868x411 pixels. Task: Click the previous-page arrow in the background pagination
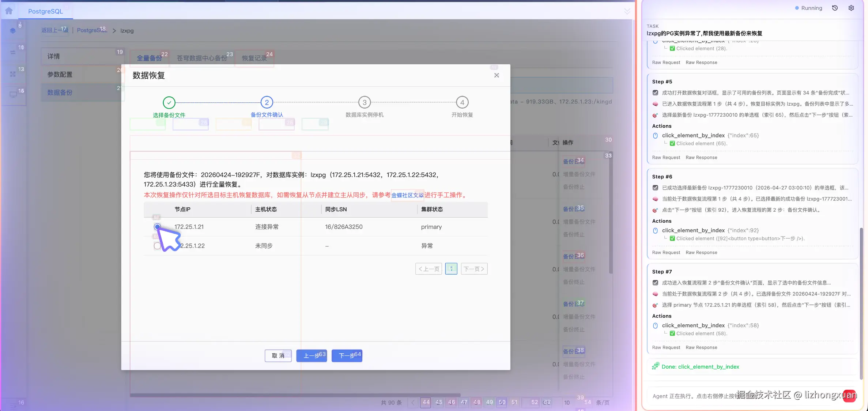pos(413,403)
